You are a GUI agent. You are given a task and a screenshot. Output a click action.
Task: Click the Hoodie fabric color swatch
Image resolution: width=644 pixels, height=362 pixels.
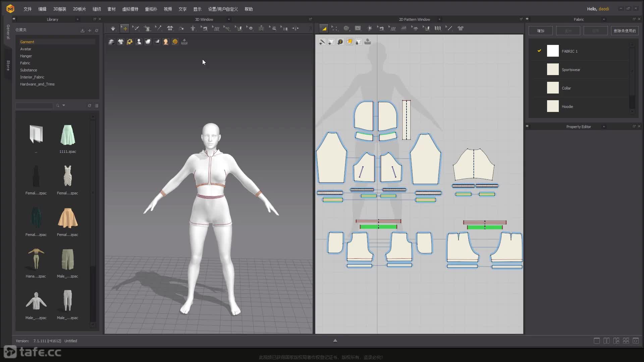tap(553, 106)
